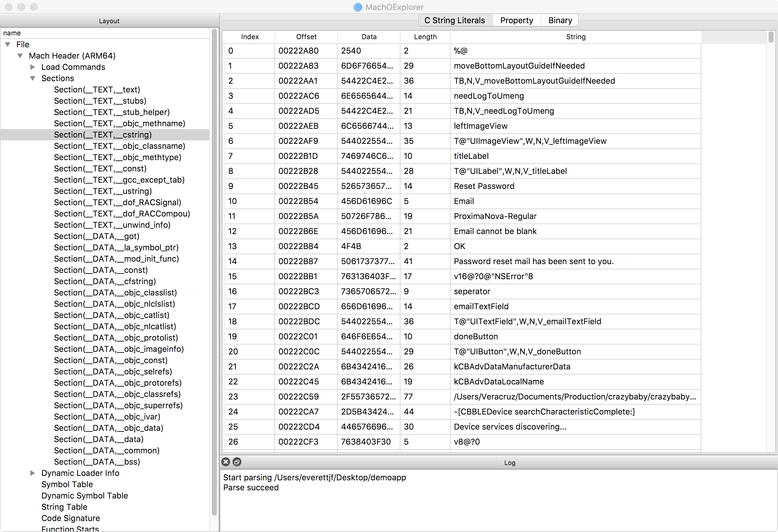Image resolution: width=778 pixels, height=532 pixels.
Task: Switch to the Property tab
Action: click(x=516, y=20)
